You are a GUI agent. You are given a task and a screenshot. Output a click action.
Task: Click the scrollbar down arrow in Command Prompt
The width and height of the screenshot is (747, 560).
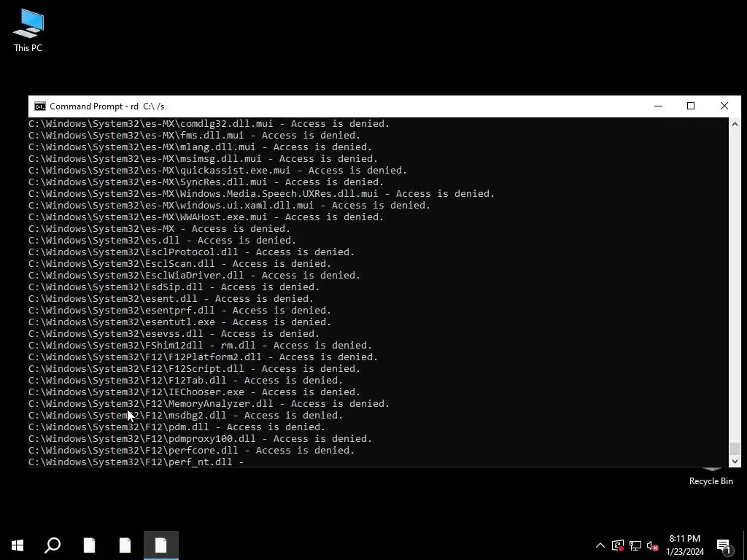(735, 461)
